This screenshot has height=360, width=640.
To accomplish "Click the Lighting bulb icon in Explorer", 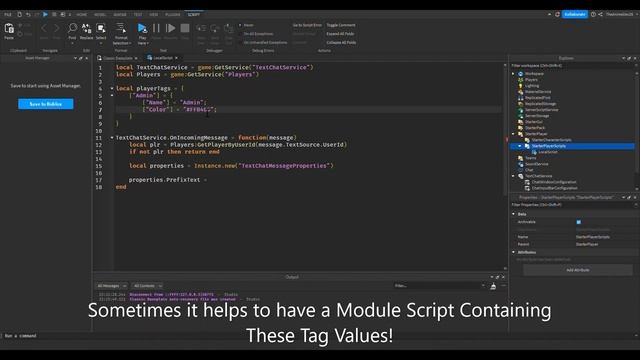I will pos(520,86).
